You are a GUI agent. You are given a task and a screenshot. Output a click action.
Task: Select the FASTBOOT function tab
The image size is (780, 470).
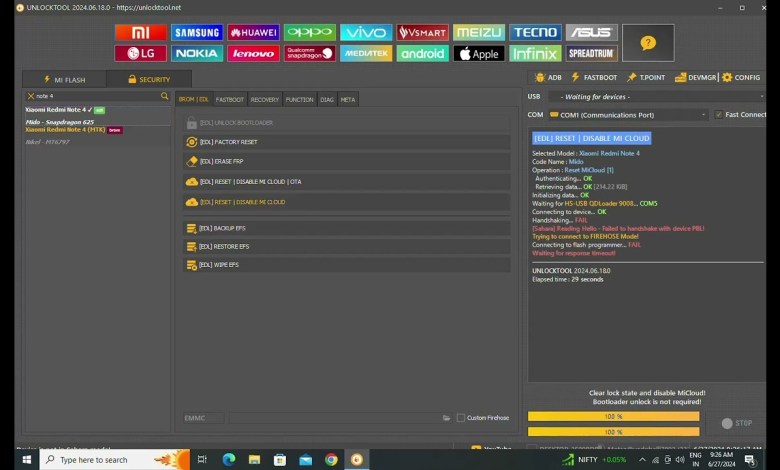[x=230, y=99]
